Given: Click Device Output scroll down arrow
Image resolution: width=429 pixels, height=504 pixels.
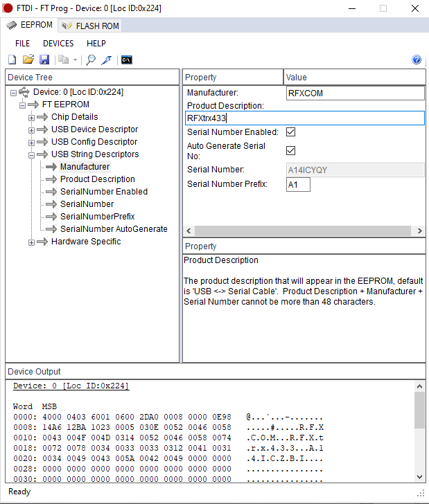Looking at the screenshot, I should point(419,477).
